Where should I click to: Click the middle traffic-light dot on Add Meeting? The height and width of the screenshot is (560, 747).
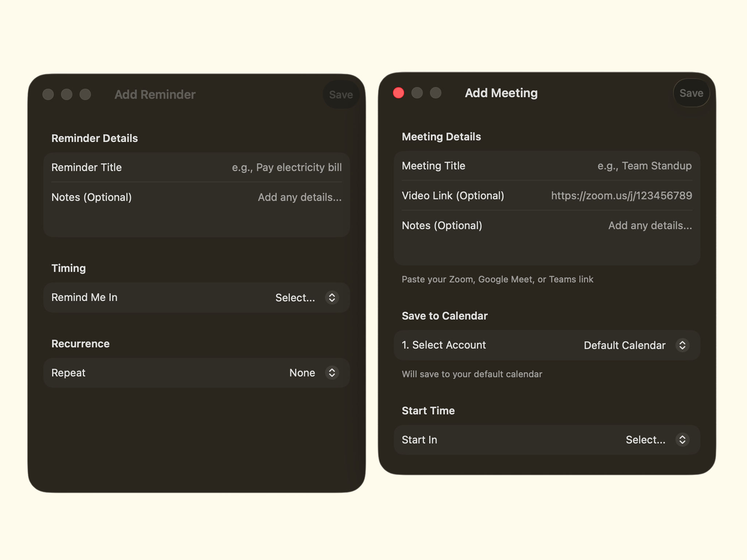coord(417,93)
